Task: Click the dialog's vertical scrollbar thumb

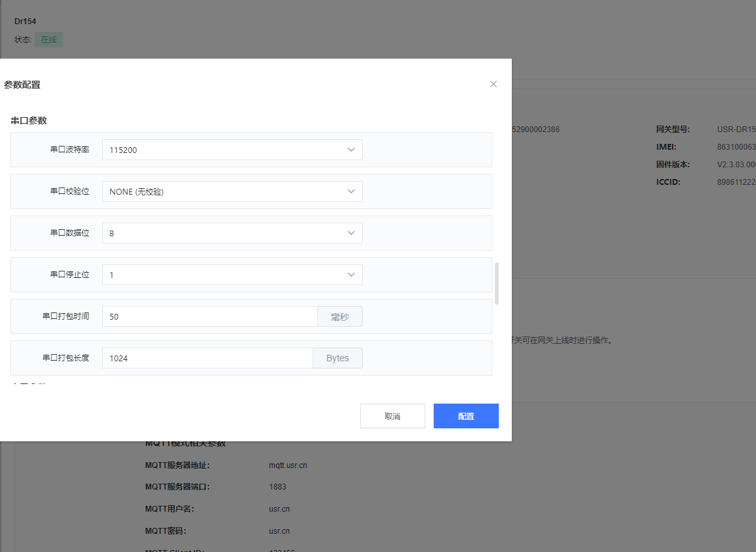Action: pyautogui.click(x=497, y=284)
